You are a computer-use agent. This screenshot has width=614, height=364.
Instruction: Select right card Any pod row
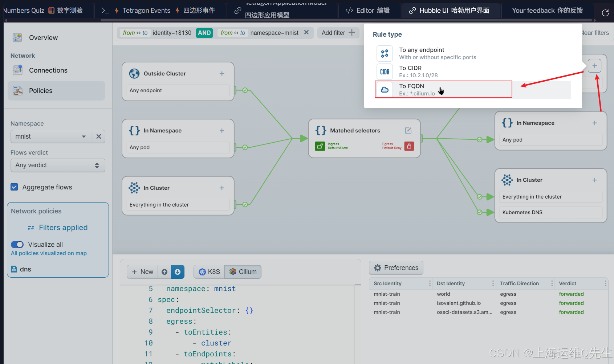pos(551,140)
